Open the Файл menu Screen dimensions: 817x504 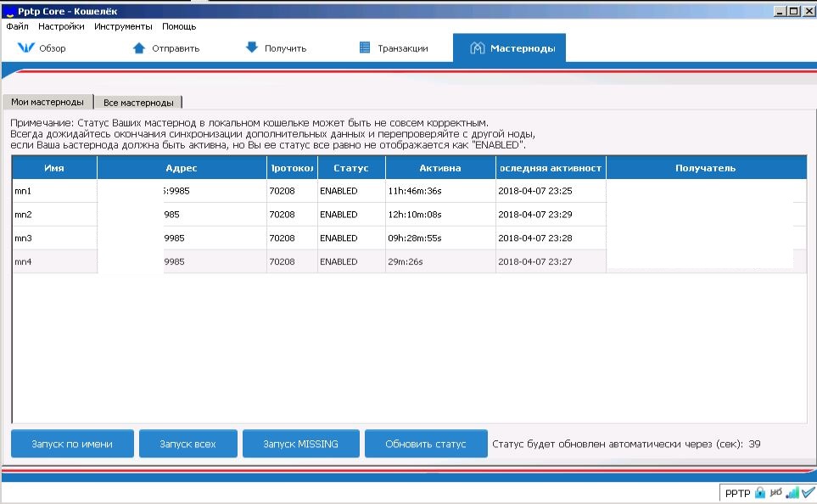coord(17,26)
